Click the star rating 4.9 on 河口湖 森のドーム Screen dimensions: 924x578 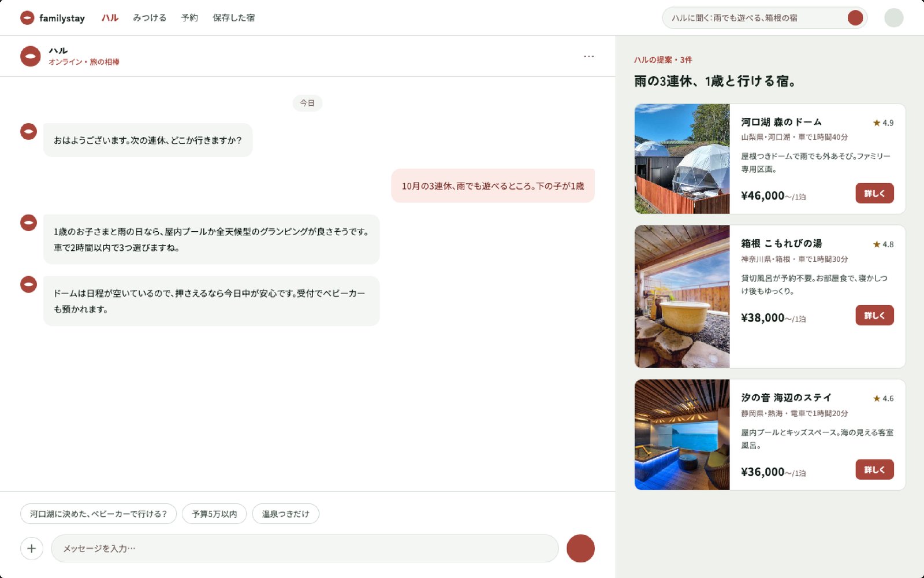pyautogui.click(x=883, y=123)
